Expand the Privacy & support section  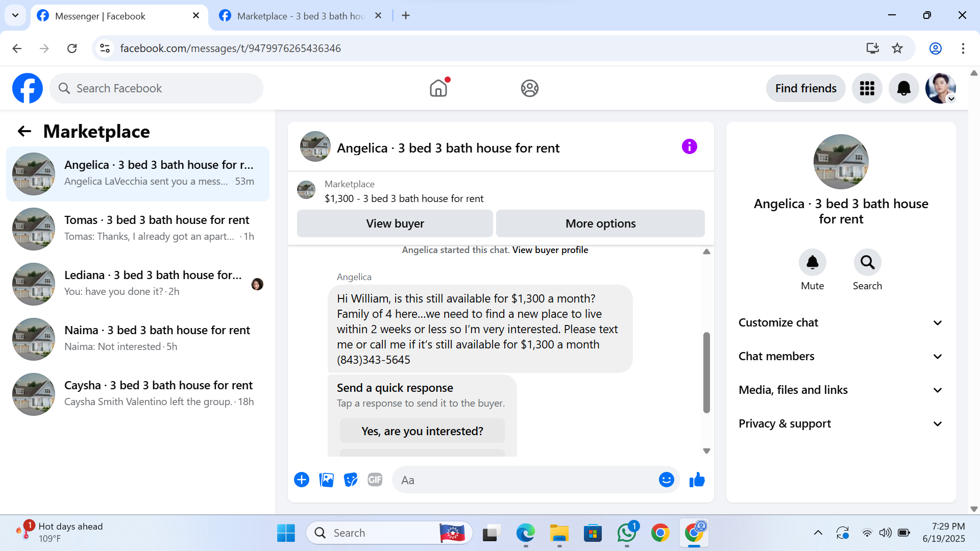841,424
